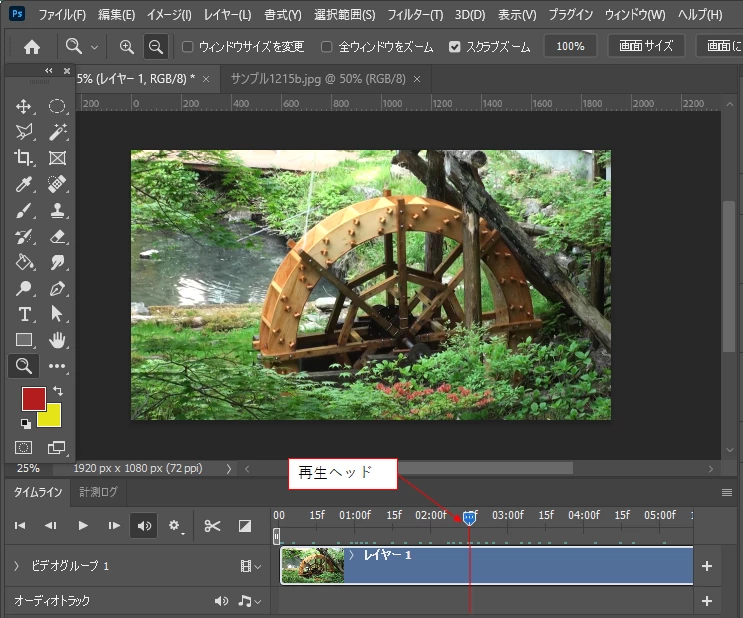Click the yellow background color swatch
743x618 pixels.
[x=52, y=418]
